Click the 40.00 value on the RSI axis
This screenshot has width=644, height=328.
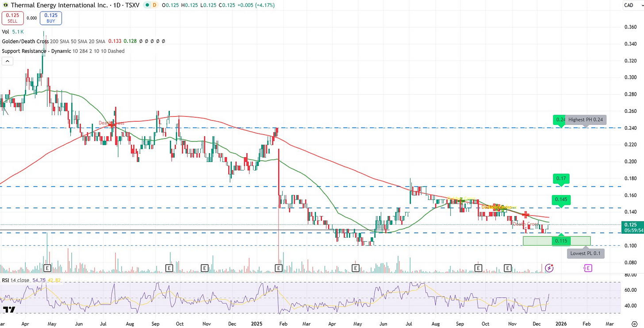pos(630,305)
